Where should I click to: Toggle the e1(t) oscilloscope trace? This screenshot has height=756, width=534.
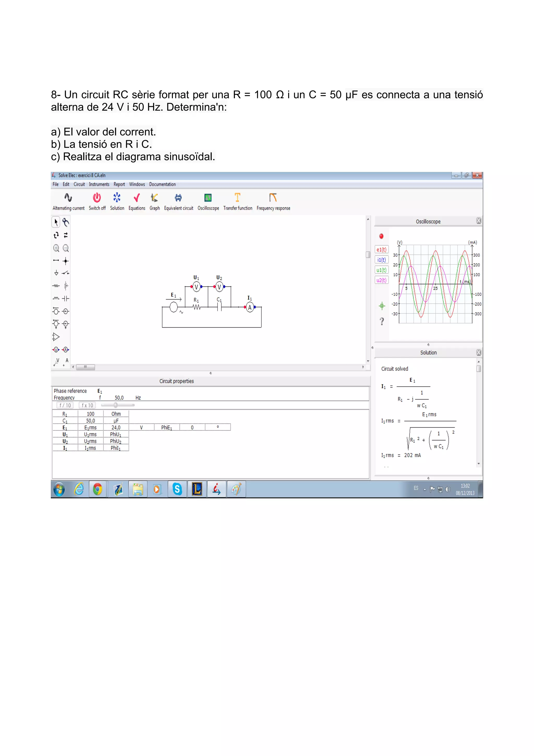382,250
